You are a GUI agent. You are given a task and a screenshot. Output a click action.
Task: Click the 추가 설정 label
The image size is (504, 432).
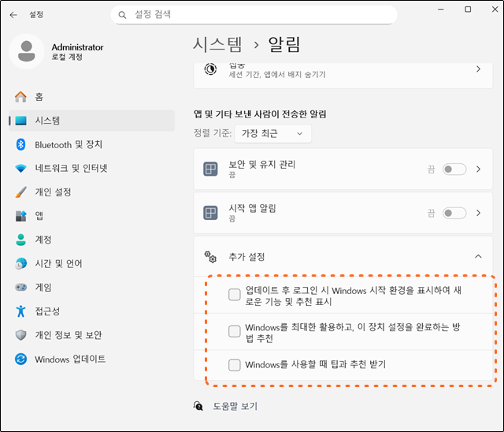(246, 257)
